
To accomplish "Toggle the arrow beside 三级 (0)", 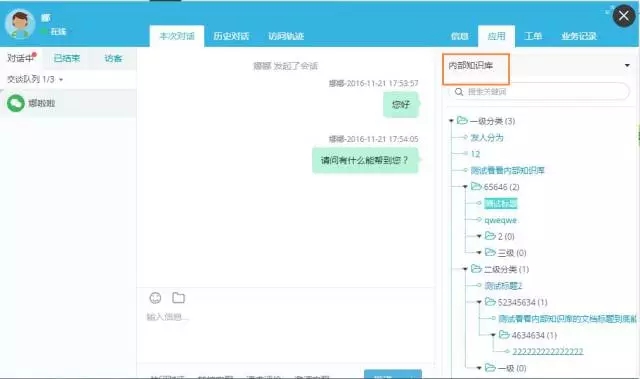I will 479,253.
